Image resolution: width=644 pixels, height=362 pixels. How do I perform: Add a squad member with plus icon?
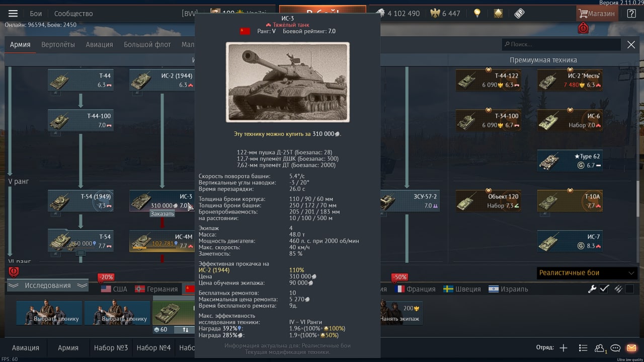point(563,348)
